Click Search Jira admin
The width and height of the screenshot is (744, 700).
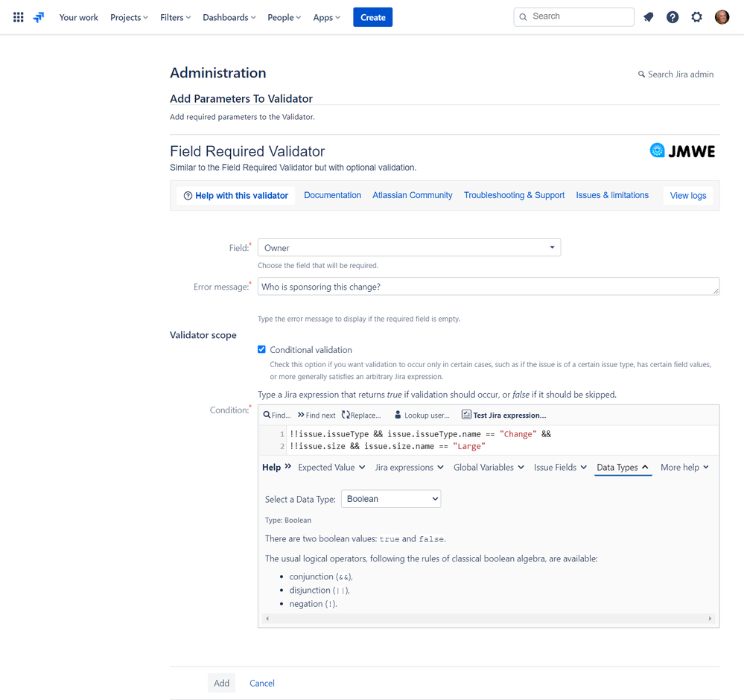tap(675, 74)
